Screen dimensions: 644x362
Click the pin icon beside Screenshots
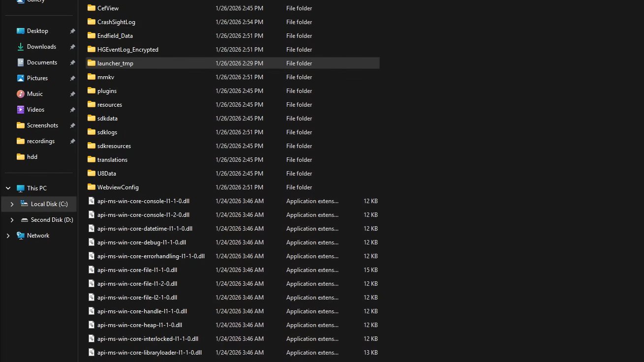[x=72, y=125]
